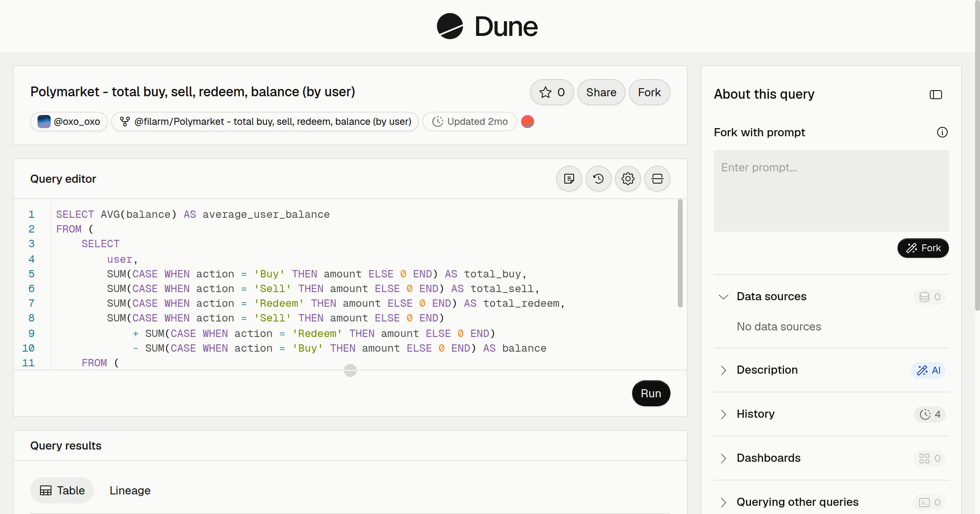
Task: Focus the Enter prompt text box
Action: coord(831,191)
